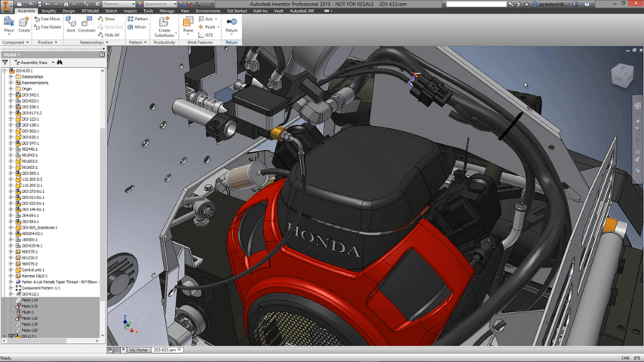
Task: Switch to the Manage ribbon tab
Action: coord(167,11)
